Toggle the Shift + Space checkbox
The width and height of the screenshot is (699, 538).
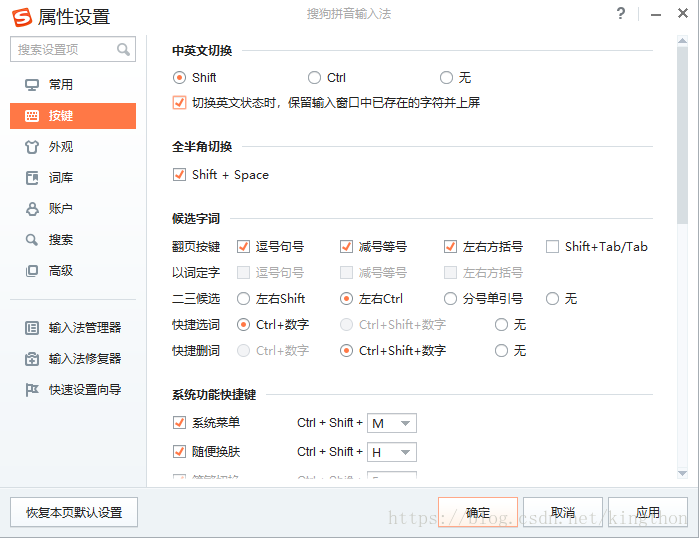(x=179, y=174)
